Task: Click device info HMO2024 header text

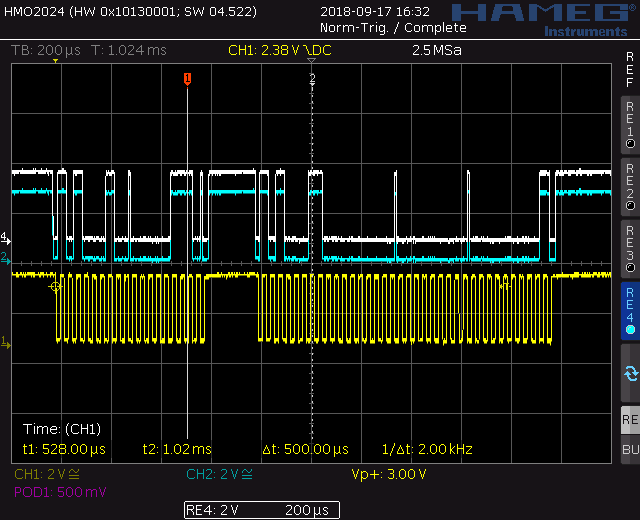Action: (x=131, y=11)
